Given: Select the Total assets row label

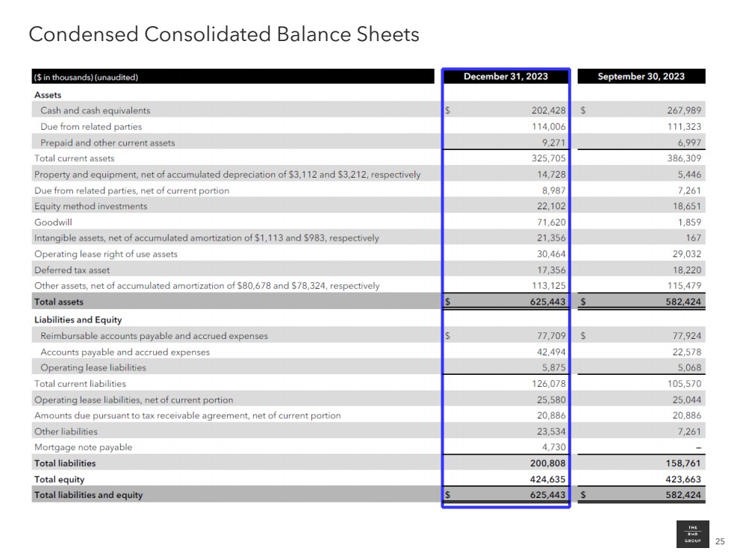Looking at the screenshot, I should 59,302.
